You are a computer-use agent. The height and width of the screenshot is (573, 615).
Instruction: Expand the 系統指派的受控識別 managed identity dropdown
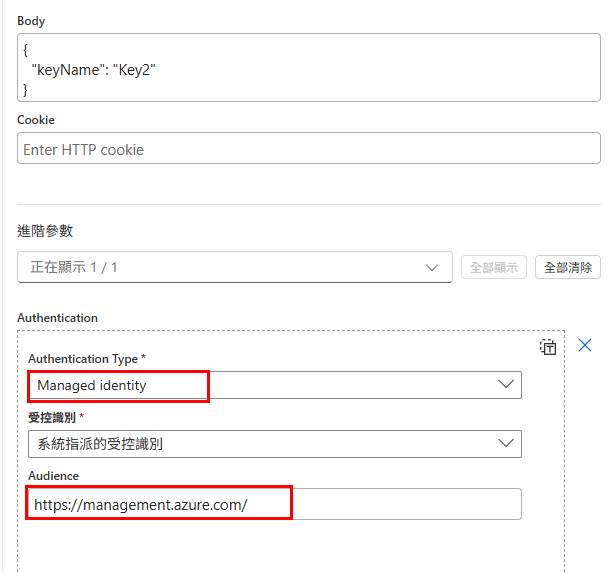[275, 444]
